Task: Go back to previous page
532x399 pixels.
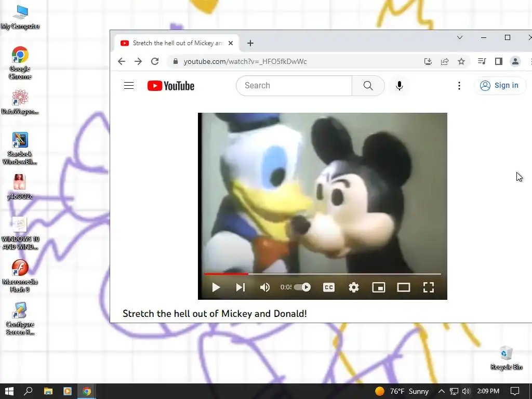Action: pos(122,61)
